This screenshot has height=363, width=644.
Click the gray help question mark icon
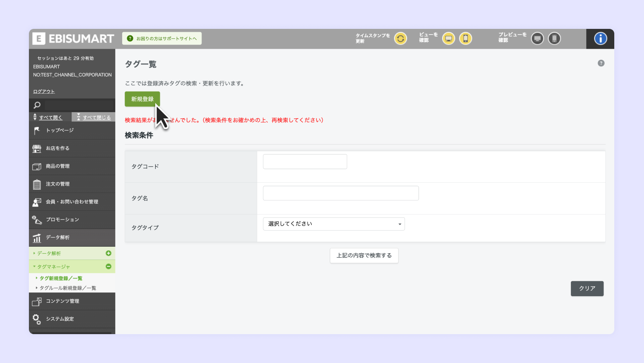pos(601,63)
